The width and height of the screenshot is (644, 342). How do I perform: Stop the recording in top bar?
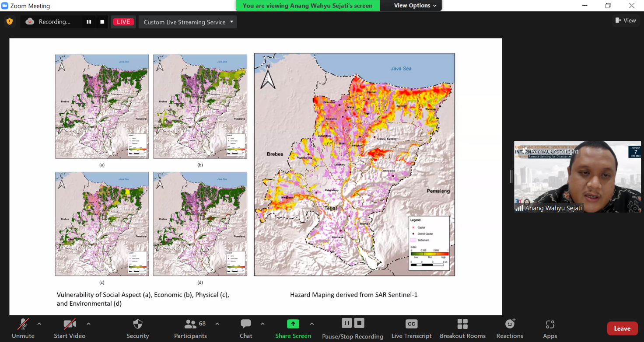(102, 22)
